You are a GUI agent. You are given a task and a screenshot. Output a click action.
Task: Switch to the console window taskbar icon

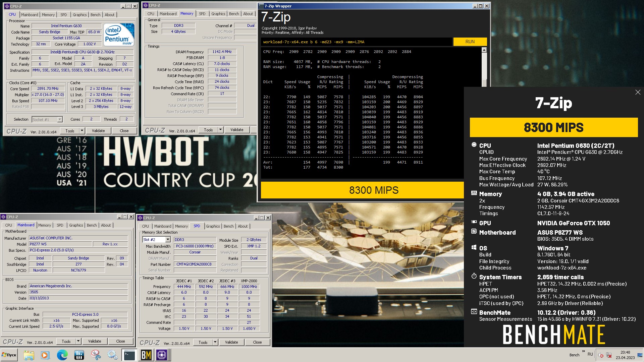pyautogui.click(x=129, y=355)
